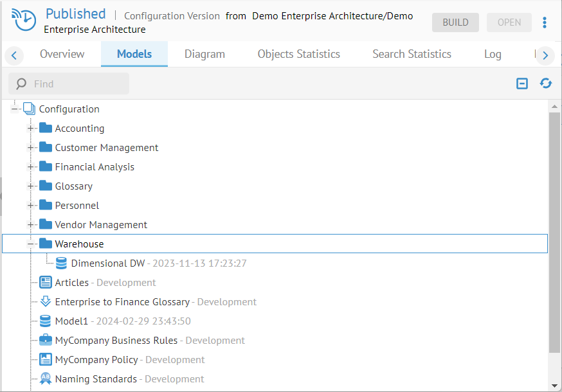Click the Naming Standards ribbon icon
Screen dimensions: 562x392
click(x=45, y=379)
